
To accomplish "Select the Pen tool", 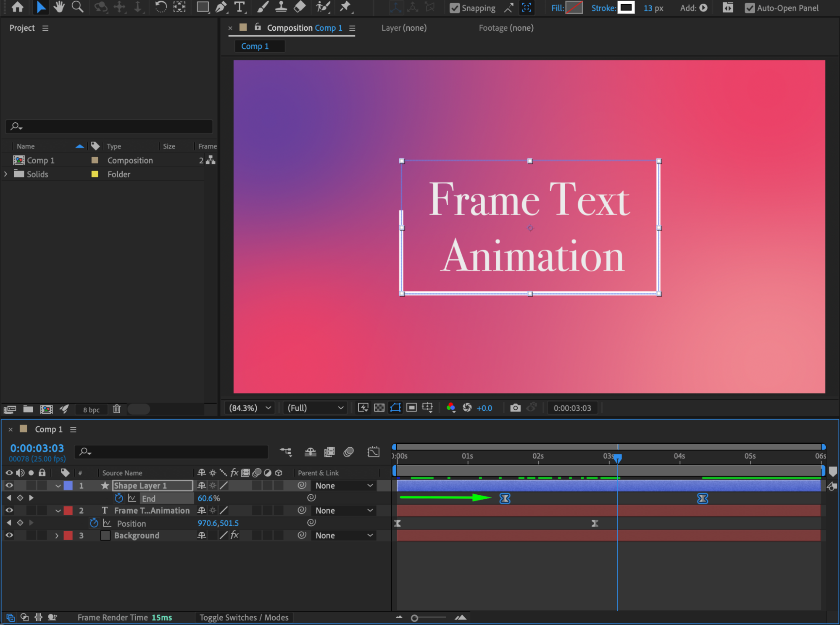I will 221,7.
